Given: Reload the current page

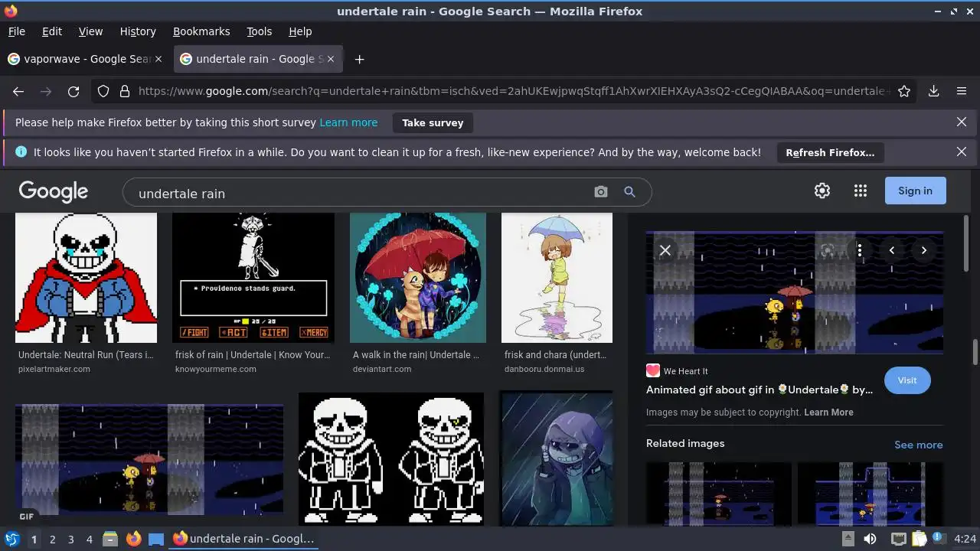Looking at the screenshot, I should coord(73,91).
